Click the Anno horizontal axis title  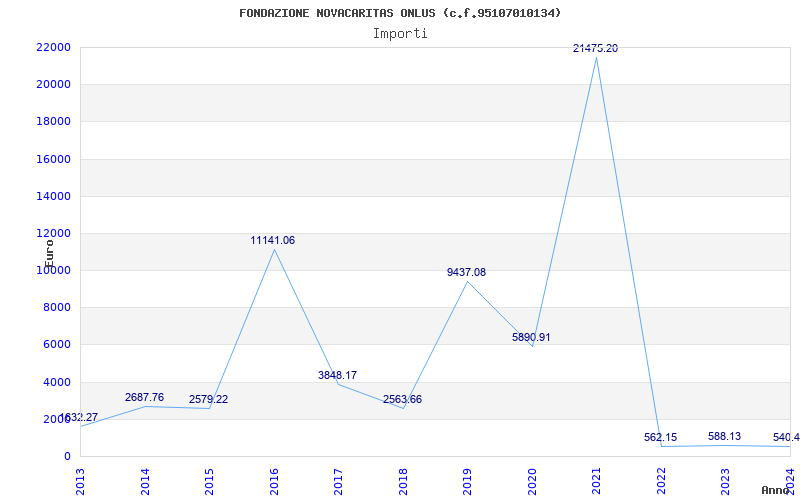point(774,490)
